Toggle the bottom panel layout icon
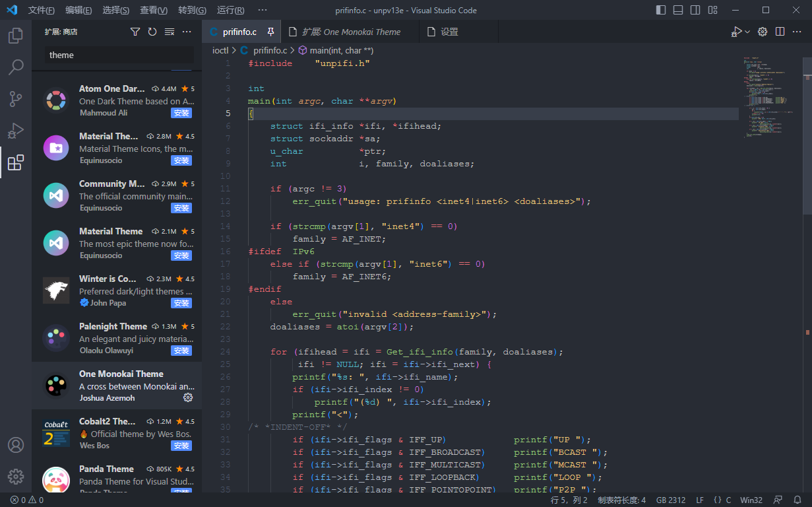 [679, 11]
